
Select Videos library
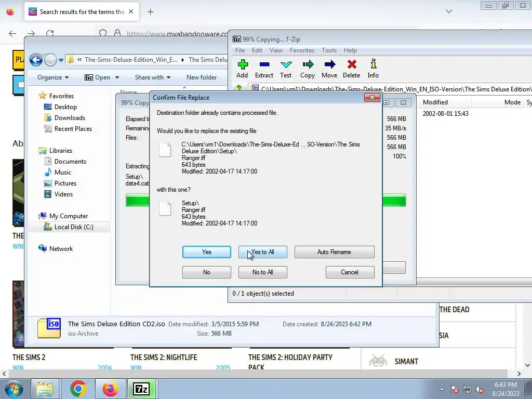63,194
